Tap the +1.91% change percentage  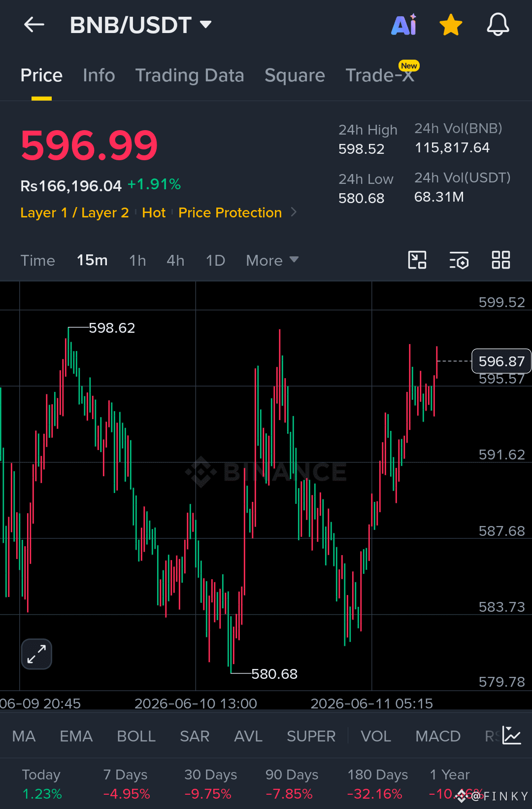154,184
